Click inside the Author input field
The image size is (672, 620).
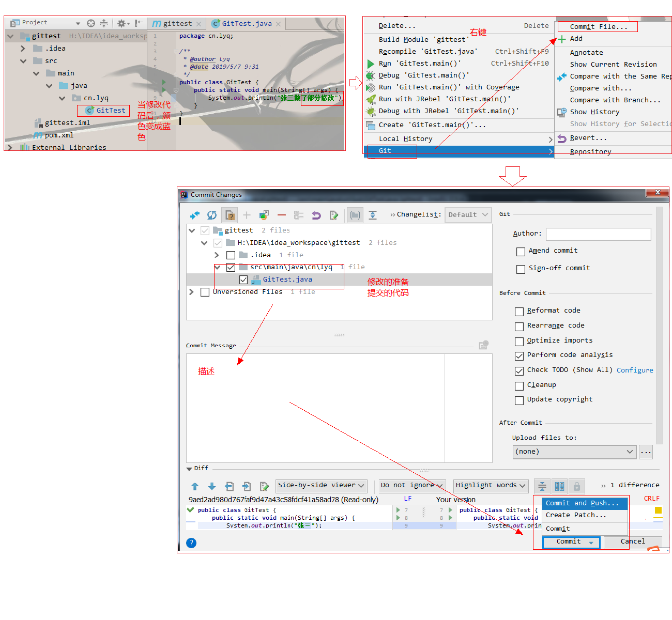[x=598, y=234]
